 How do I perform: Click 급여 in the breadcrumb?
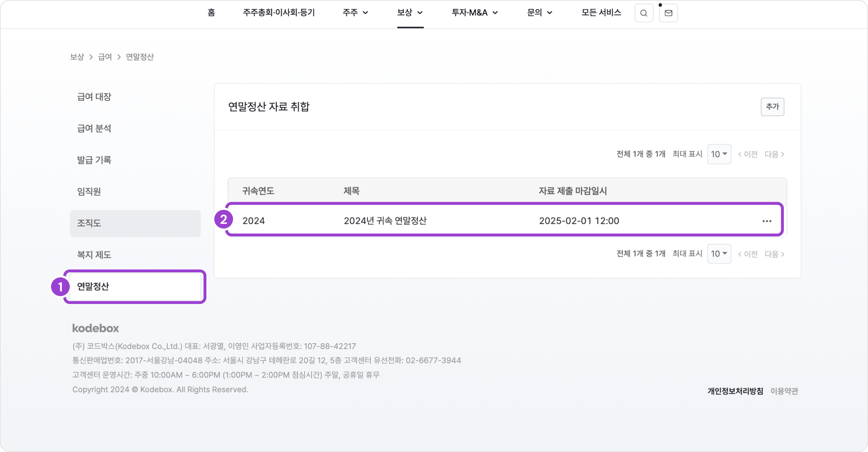(105, 57)
